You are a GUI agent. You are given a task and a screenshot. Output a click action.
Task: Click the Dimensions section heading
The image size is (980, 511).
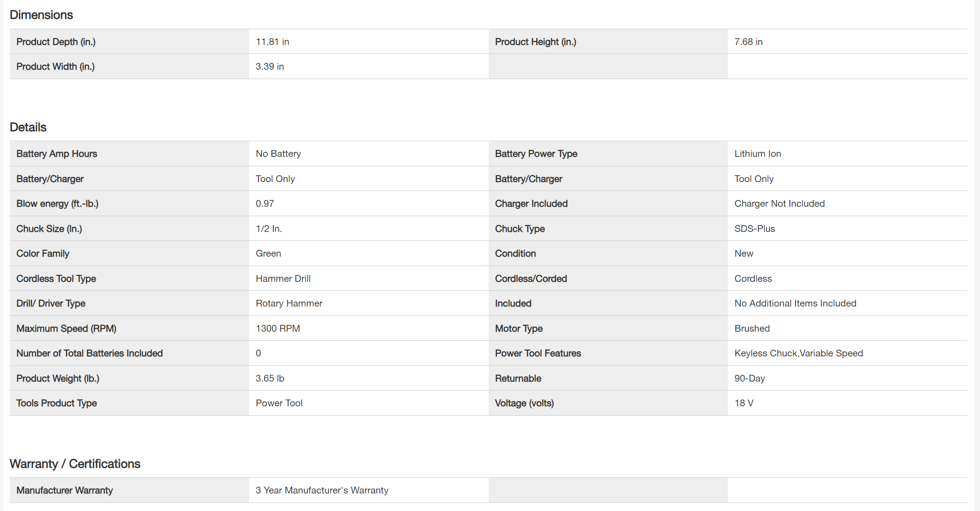pyautogui.click(x=41, y=15)
